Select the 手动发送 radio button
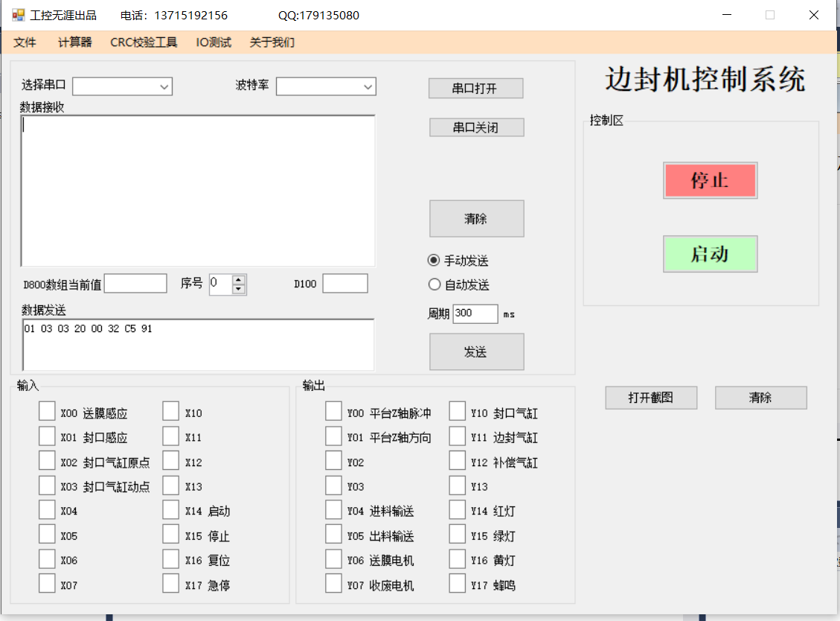 435,261
